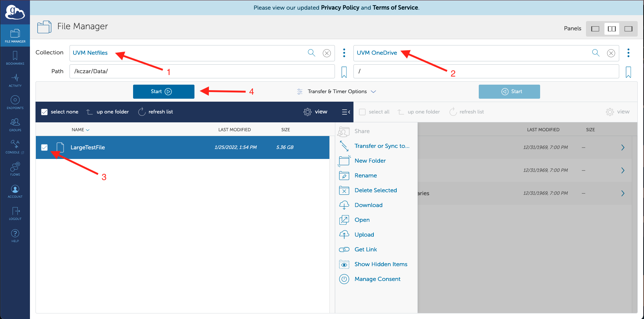The image size is (644, 319).
Task: Go to Endpoints in sidebar
Action: 15,102
